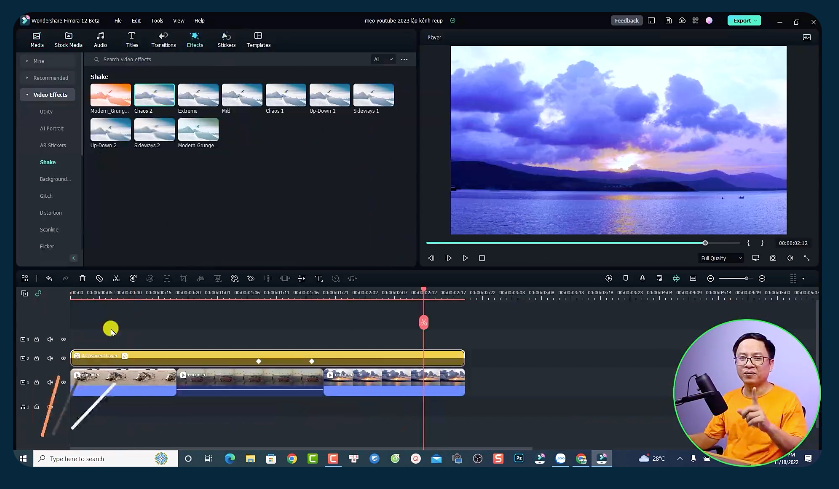Viewport: 839px width, 489px height.
Task: Open the Stock Media panel
Action: pyautogui.click(x=68, y=39)
